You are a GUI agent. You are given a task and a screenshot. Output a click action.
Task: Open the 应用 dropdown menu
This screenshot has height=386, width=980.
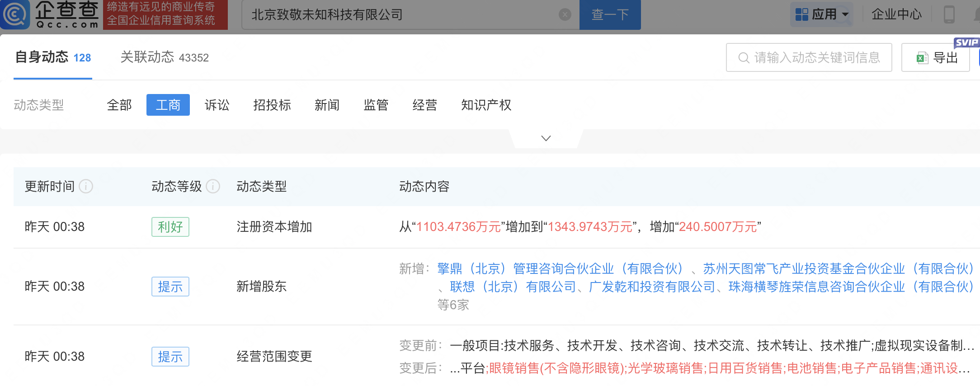coord(845,14)
